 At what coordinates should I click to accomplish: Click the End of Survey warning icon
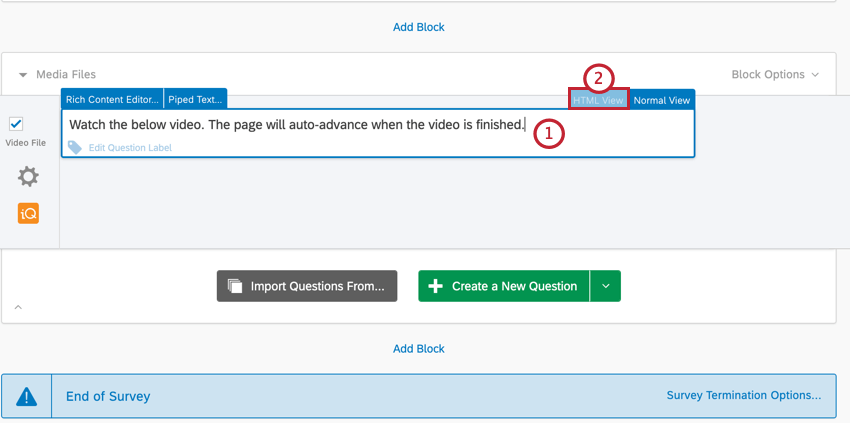pos(26,397)
